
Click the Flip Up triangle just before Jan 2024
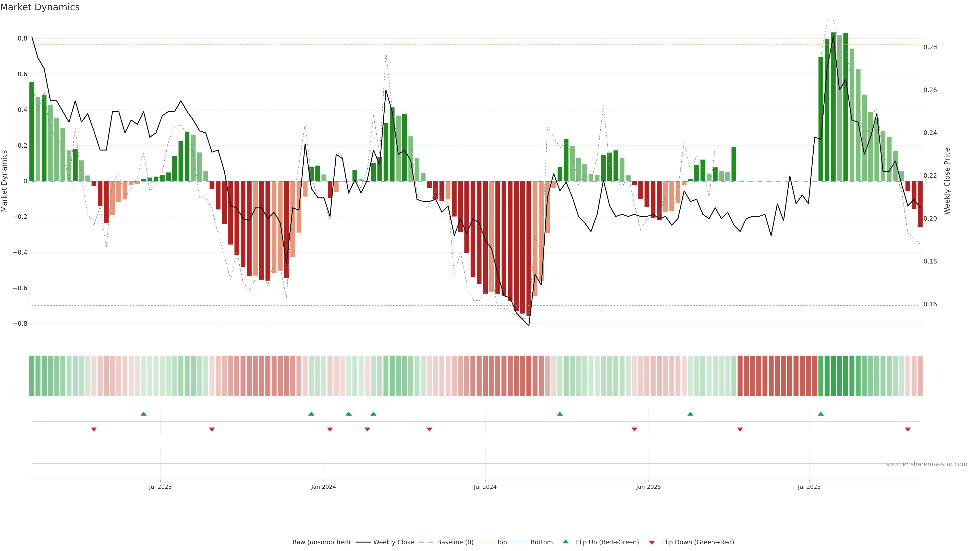[311, 414]
